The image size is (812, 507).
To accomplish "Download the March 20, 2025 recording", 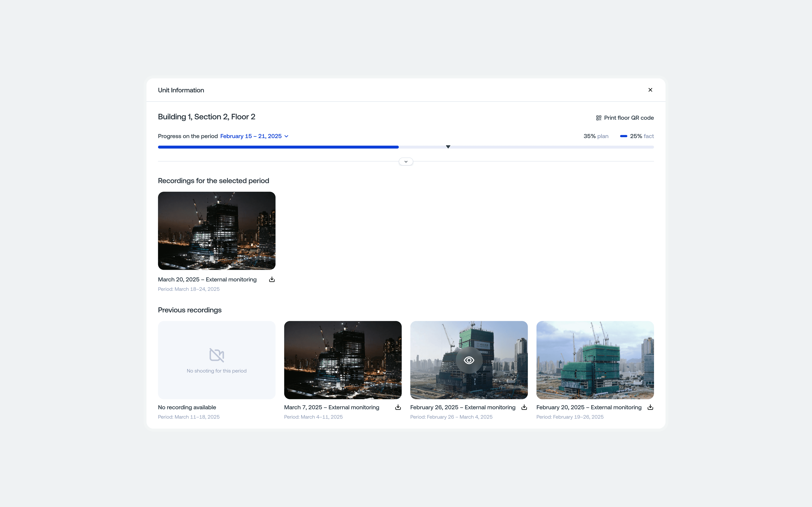I will click(272, 279).
